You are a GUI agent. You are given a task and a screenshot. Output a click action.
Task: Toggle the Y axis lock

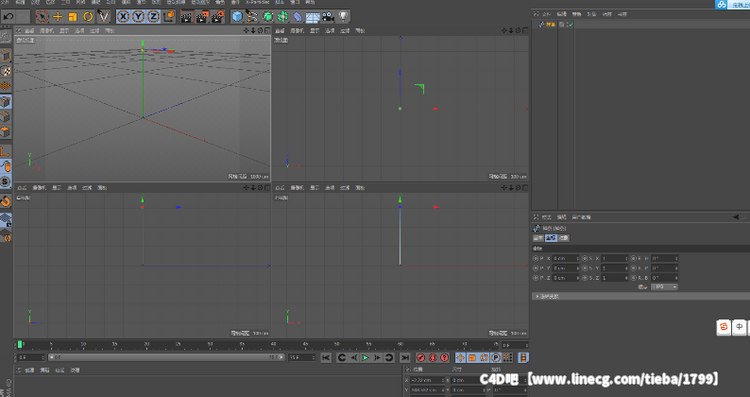pyautogui.click(x=138, y=17)
